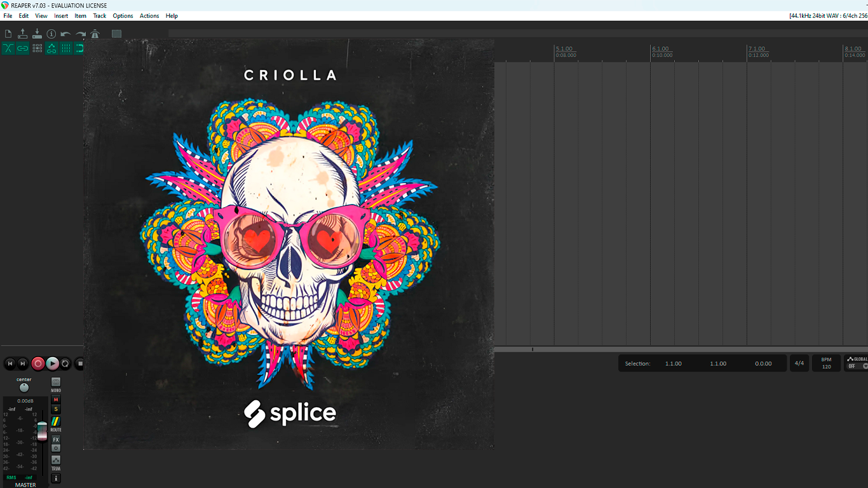Click the undo arrow icon
This screenshot has width=868, height=488.
65,34
